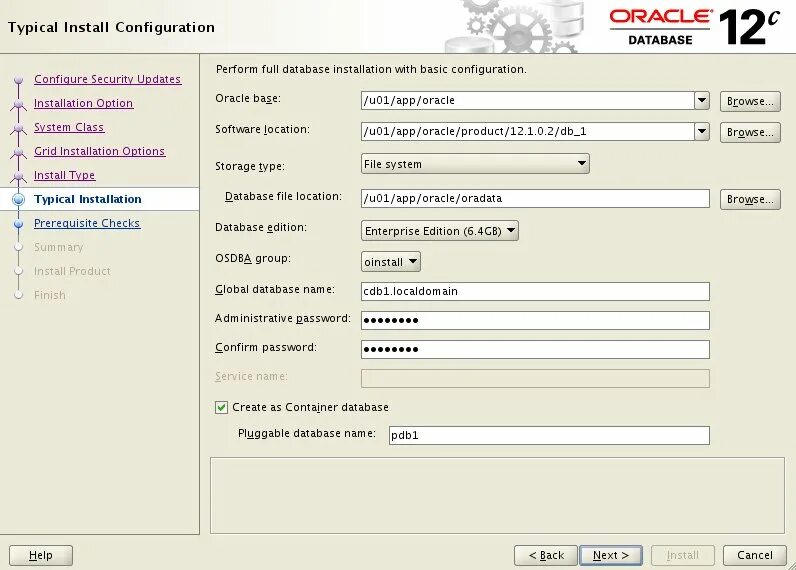Click the 'Global database name:' label
The height and width of the screenshot is (570, 796).
click(275, 289)
